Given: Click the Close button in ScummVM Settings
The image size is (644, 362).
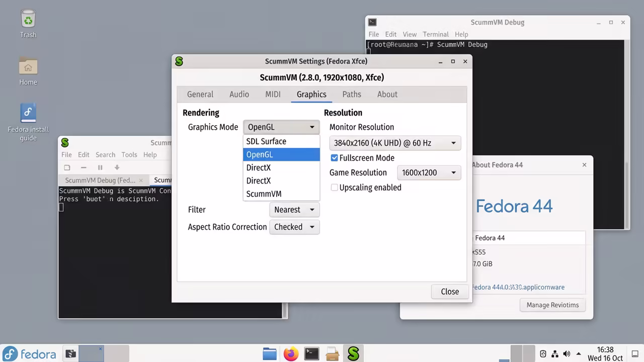Looking at the screenshot, I should click(450, 292).
